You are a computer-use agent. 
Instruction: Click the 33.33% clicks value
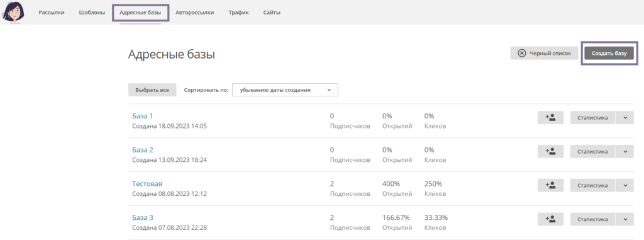[x=436, y=217]
